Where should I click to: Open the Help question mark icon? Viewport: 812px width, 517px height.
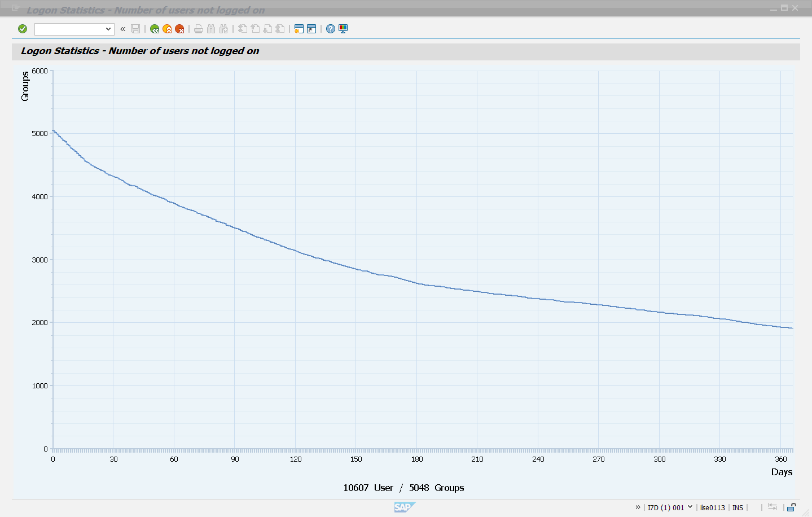[331, 29]
